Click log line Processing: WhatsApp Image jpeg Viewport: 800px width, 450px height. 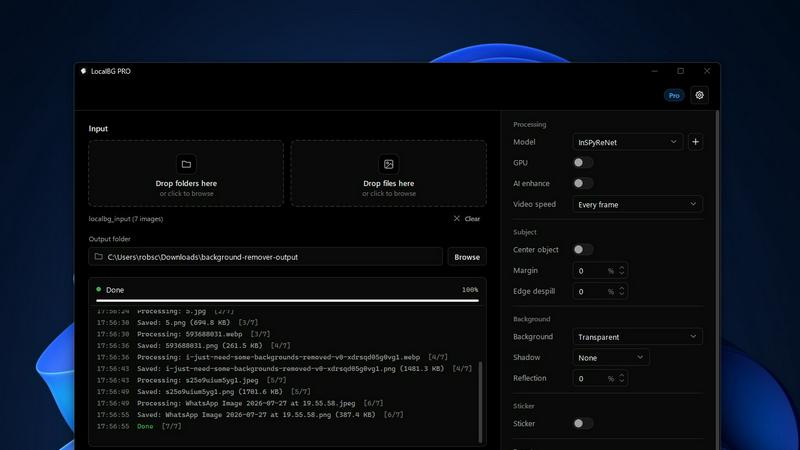pos(240,403)
